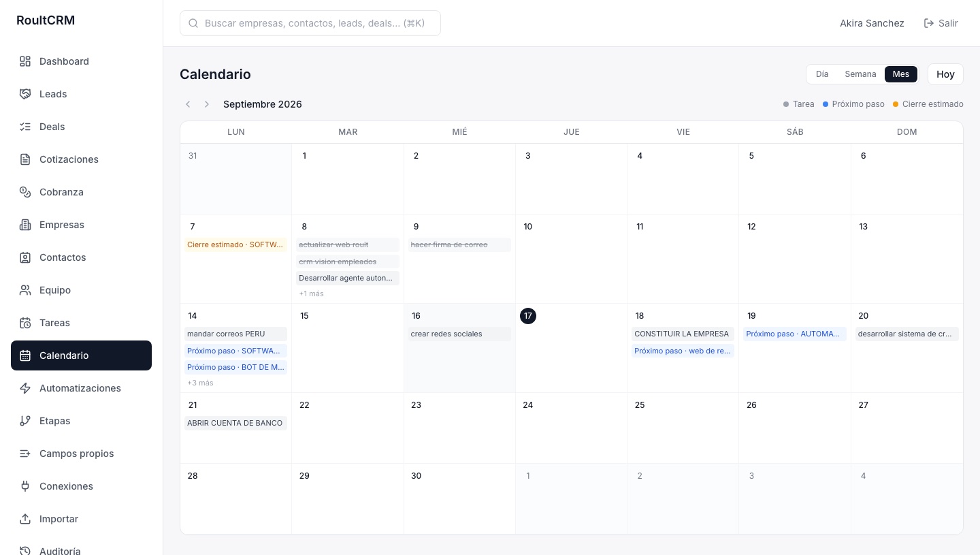Click the Hoy button

tap(945, 74)
